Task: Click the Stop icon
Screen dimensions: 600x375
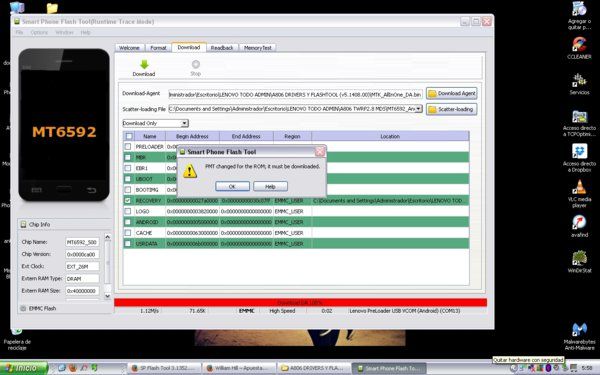Action: click(x=196, y=64)
